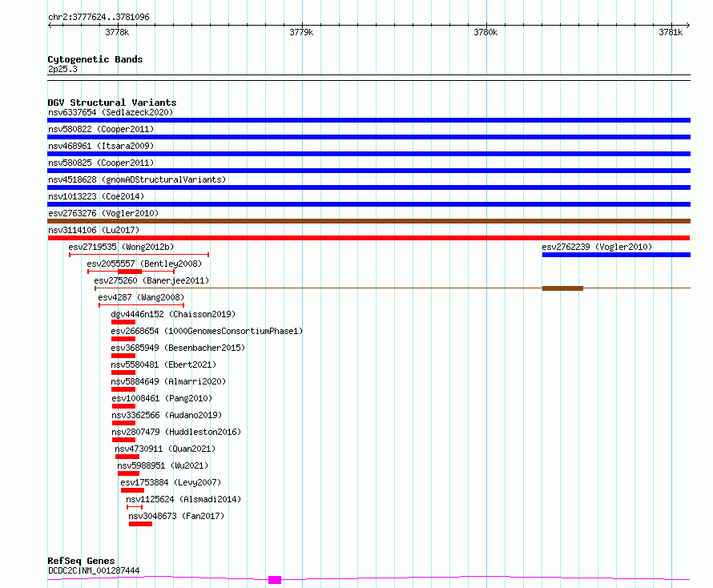
Task: Select the 2p25.3 cytogenetic band label
Action: pos(62,69)
